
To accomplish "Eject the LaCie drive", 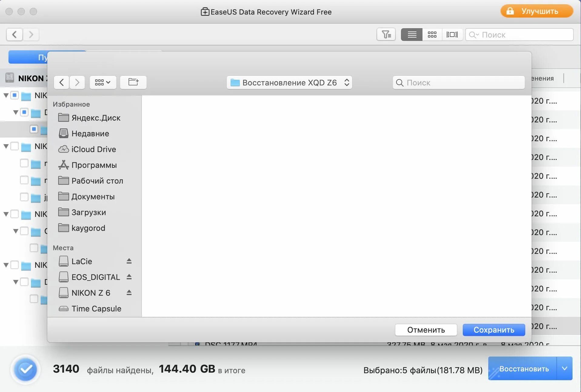I will click(x=129, y=261).
